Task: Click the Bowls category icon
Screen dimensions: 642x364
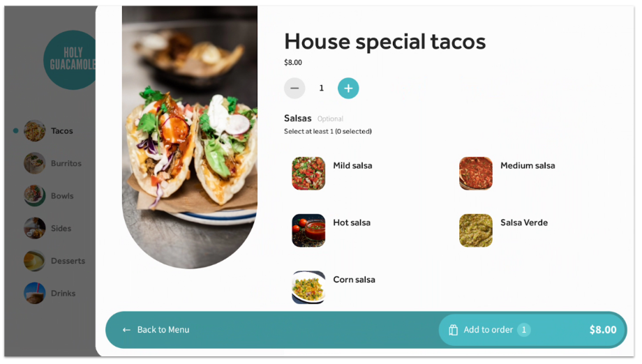Action: 34,196
